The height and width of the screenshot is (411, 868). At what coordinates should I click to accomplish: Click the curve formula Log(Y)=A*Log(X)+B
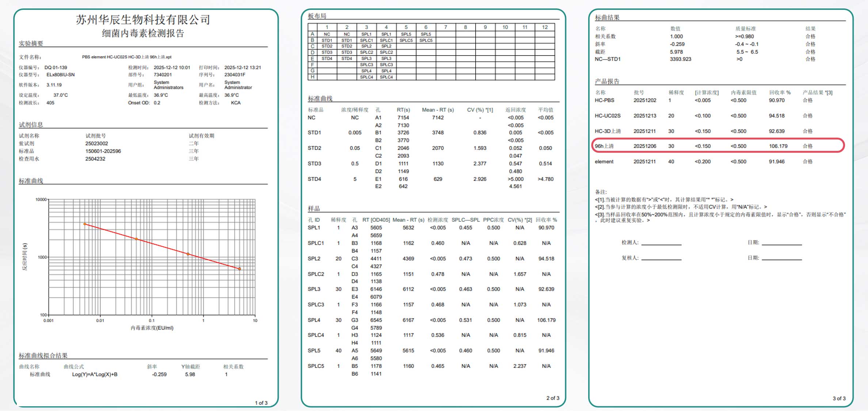pos(95,374)
